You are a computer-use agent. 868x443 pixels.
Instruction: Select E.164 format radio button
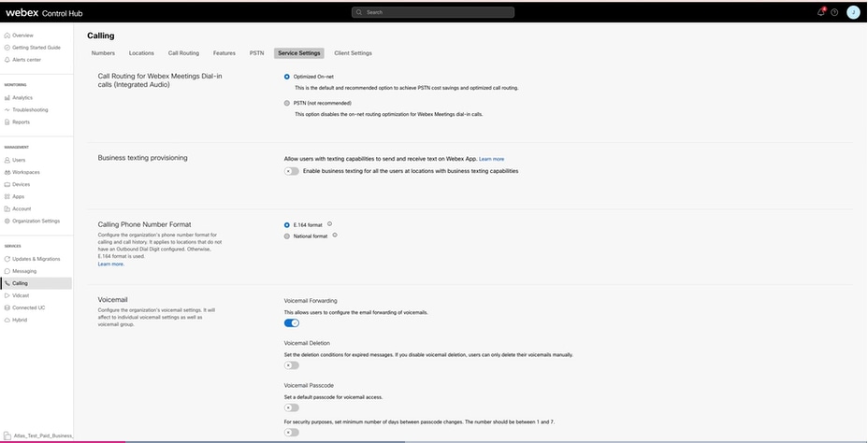click(287, 225)
